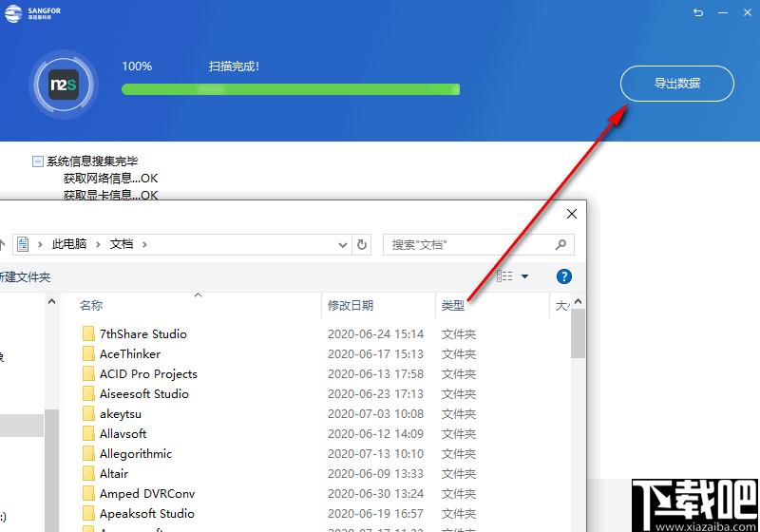Minimize the Sangfor scanner window

(723, 12)
